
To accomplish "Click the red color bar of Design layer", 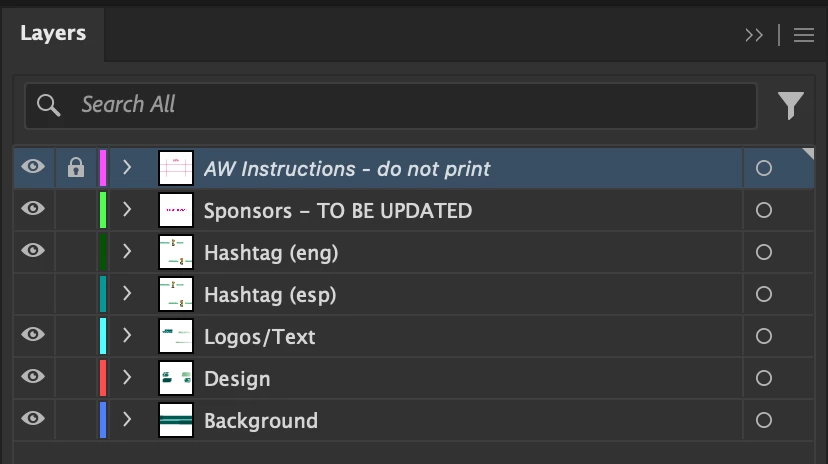I will pyautogui.click(x=103, y=378).
